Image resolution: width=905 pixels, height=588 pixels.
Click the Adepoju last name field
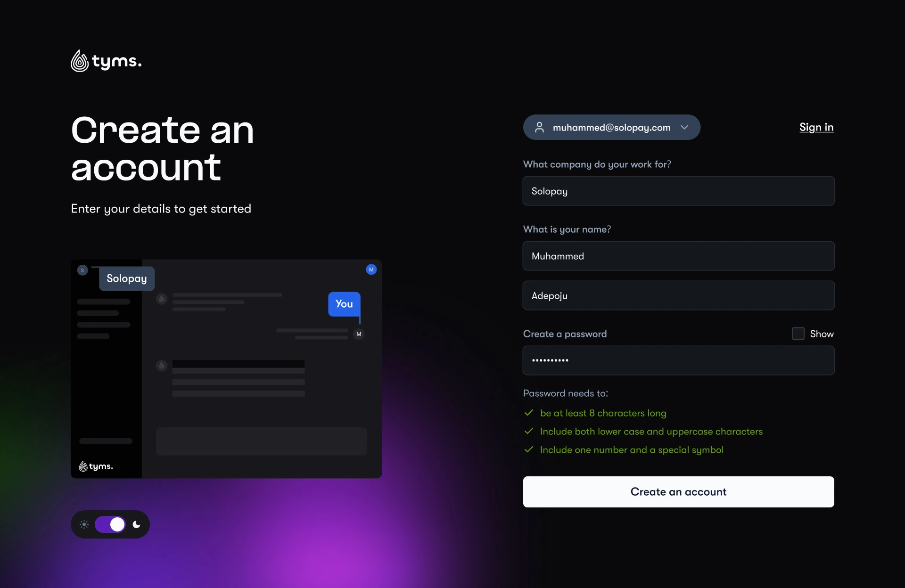(678, 295)
